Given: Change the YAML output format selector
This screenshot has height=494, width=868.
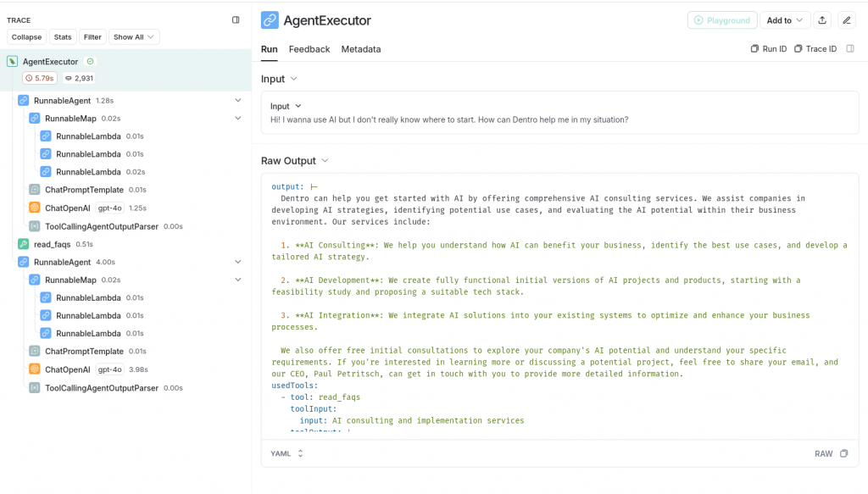Looking at the screenshot, I should [x=287, y=454].
